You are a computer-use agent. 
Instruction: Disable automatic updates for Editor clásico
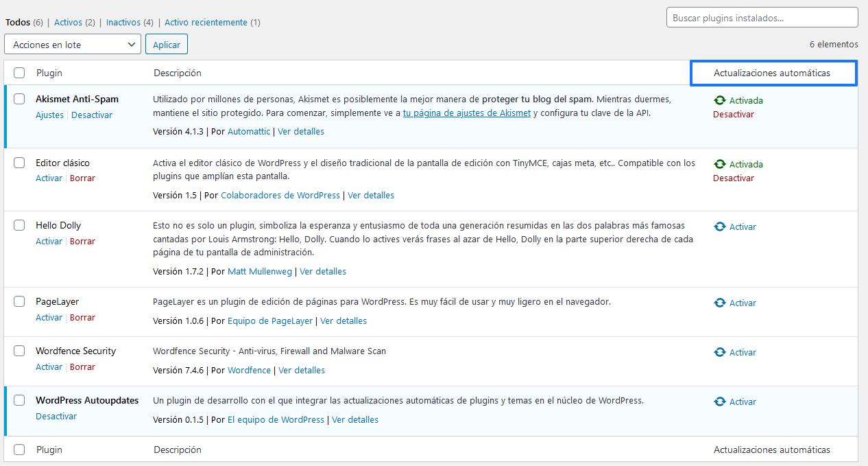pos(734,178)
